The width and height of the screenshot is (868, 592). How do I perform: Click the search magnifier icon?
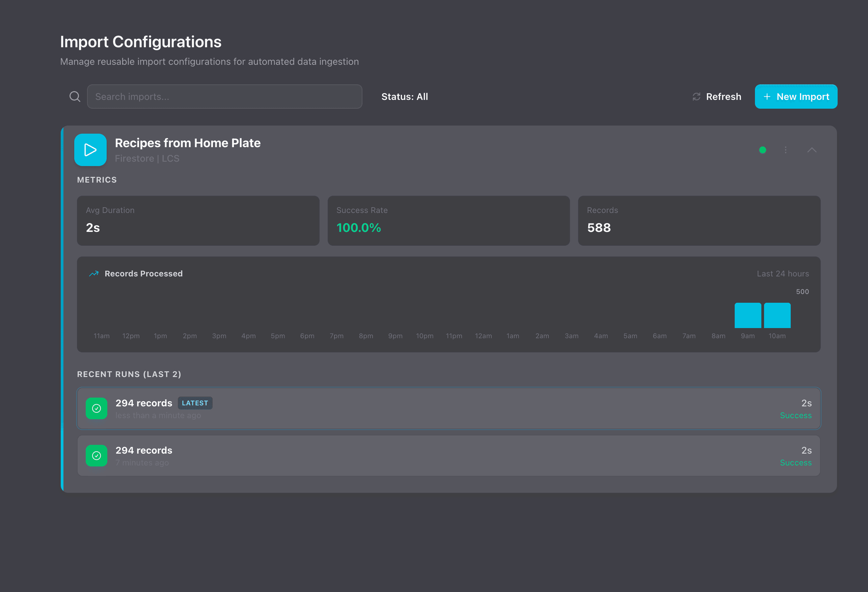tap(75, 97)
